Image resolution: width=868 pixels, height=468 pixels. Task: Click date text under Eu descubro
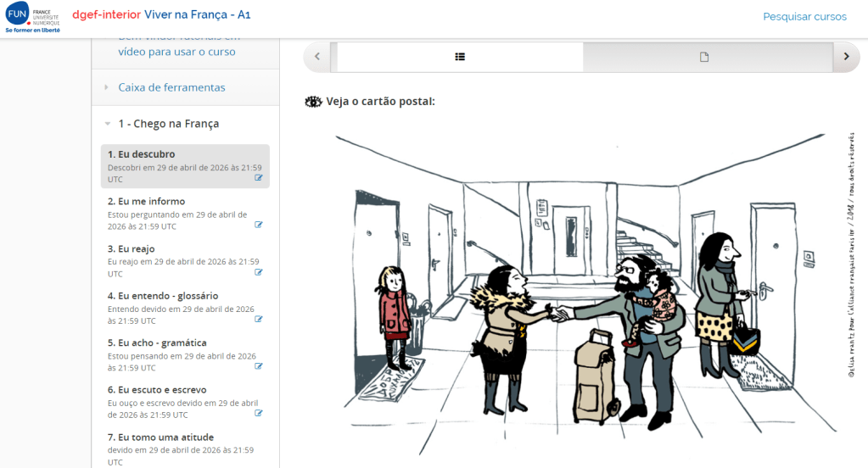click(184, 173)
